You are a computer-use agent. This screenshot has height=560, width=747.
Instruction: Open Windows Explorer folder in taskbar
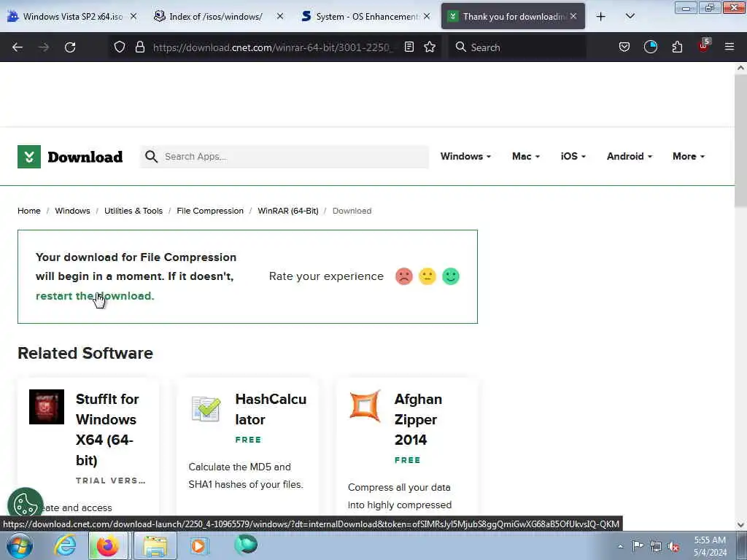(155, 545)
